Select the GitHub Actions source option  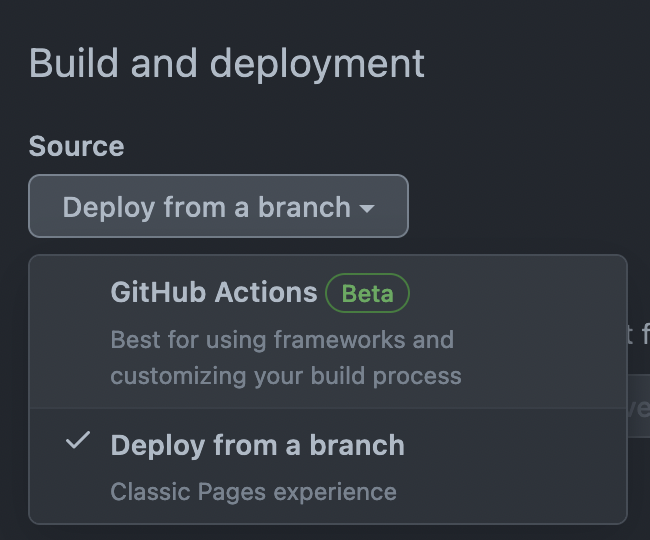pyautogui.click(x=328, y=332)
